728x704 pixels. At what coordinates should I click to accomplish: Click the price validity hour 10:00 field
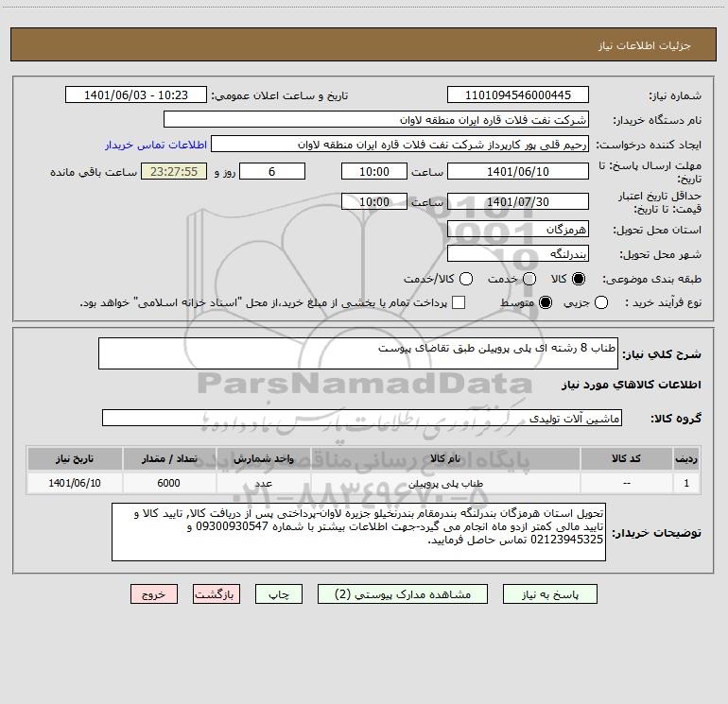point(374,202)
